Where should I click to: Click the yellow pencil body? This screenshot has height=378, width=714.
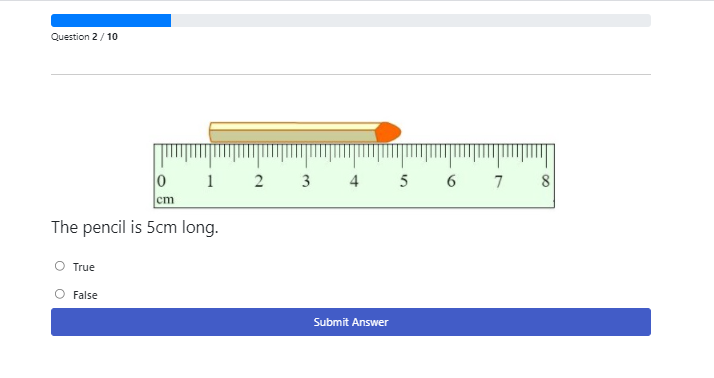click(x=292, y=132)
